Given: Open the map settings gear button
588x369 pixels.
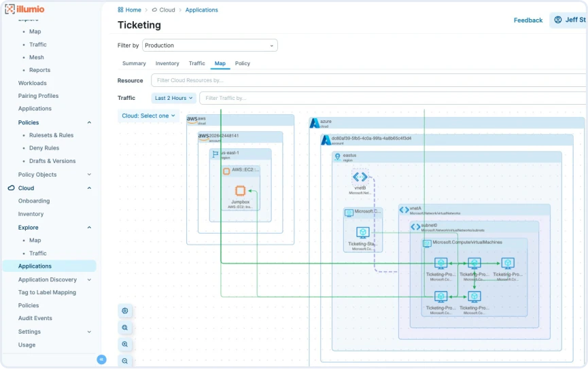Looking at the screenshot, I should pos(125,311).
